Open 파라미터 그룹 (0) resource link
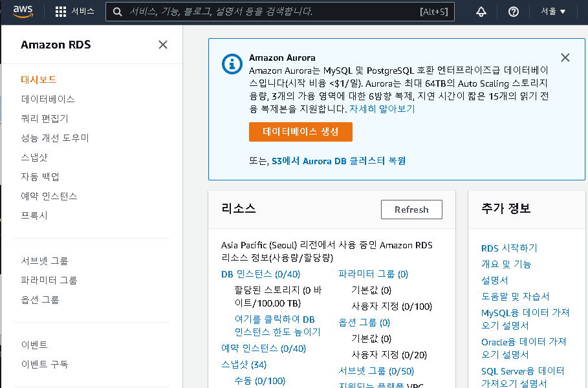The height and width of the screenshot is (388, 588). click(x=373, y=274)
